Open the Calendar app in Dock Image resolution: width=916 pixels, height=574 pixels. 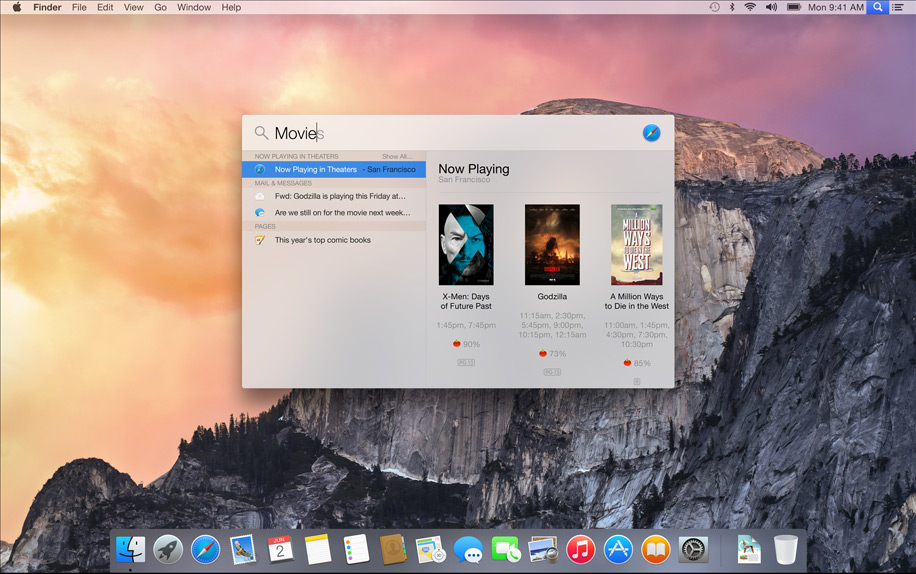coord(280,549)
